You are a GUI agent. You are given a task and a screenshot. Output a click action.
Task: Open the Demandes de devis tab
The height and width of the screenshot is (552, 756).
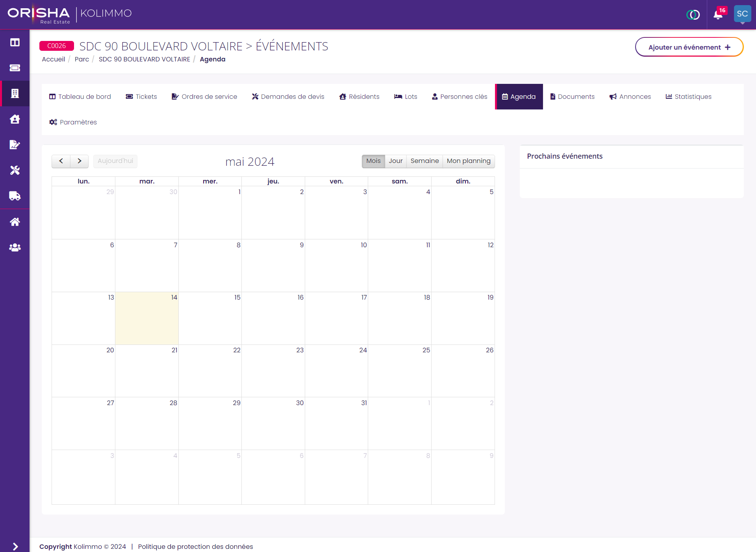[288, 96]
